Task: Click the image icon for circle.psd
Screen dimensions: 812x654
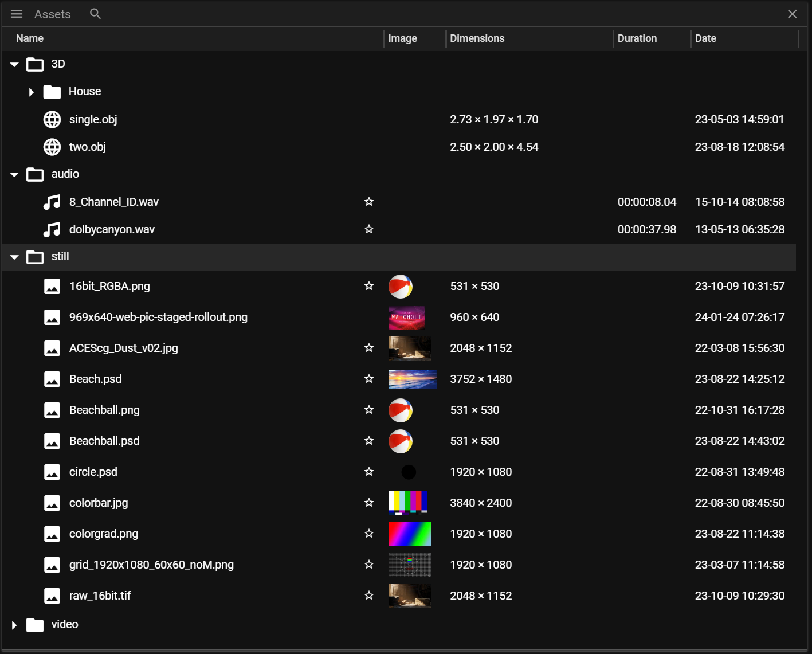Action: [x=52, y=472]
